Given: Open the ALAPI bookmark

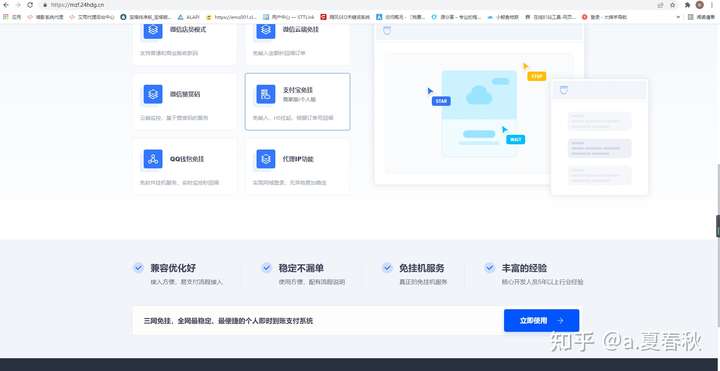Looking at the screenshot, I should click(188, 17).
